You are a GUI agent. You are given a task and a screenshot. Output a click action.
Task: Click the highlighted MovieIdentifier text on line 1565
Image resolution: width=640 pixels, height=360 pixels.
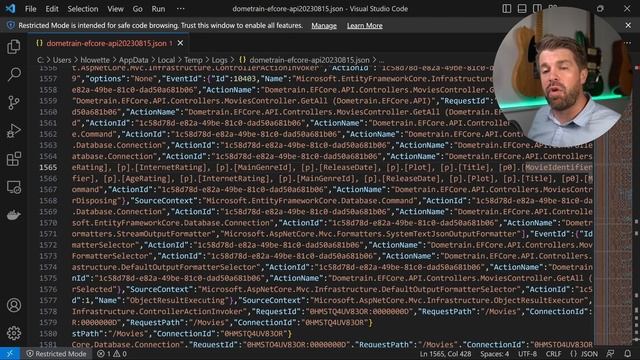558,167
